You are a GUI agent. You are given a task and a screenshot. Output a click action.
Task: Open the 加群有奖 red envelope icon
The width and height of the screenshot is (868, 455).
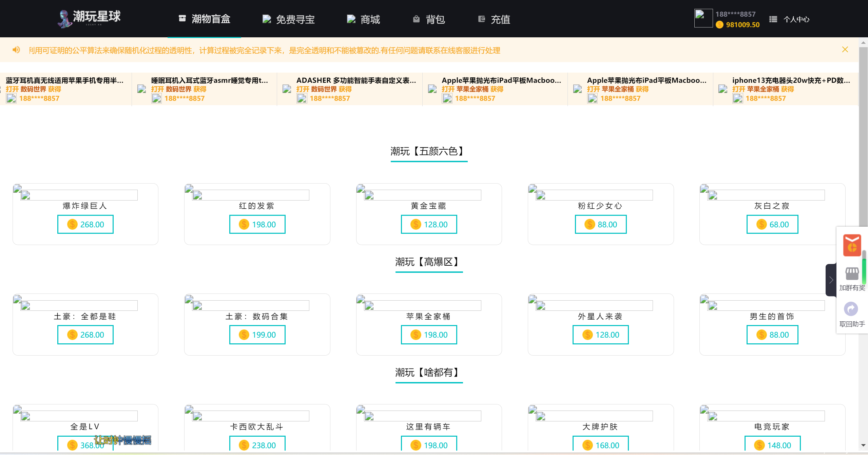[852, 245]
